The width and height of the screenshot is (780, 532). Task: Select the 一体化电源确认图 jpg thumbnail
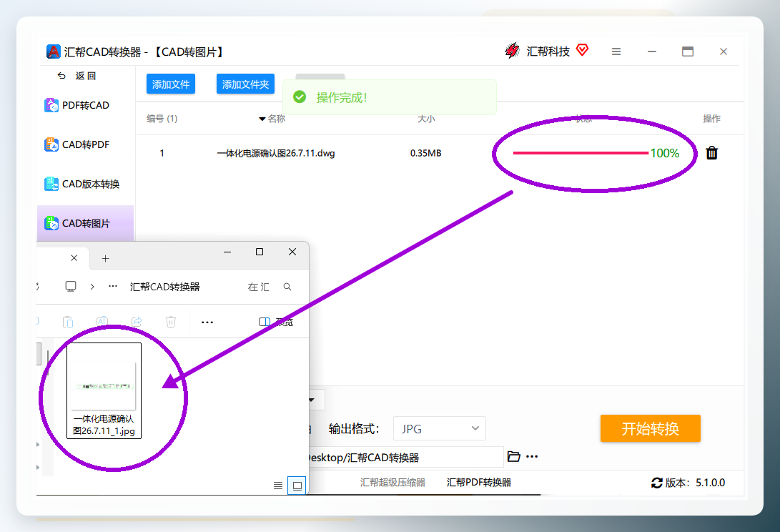click(104, 390)
